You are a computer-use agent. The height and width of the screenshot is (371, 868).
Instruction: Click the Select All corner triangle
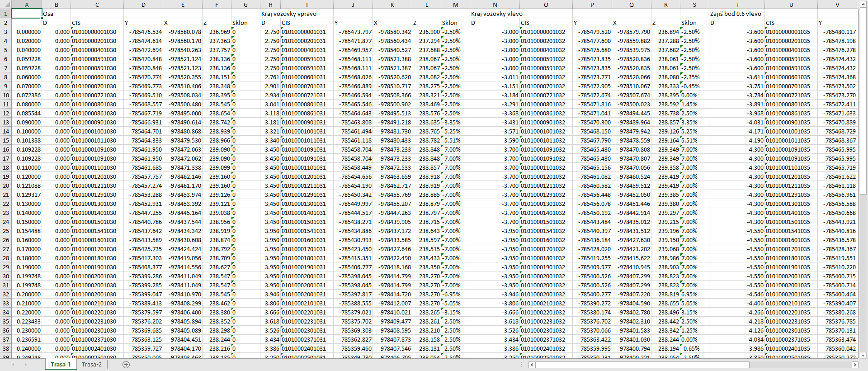pos(5,5)
